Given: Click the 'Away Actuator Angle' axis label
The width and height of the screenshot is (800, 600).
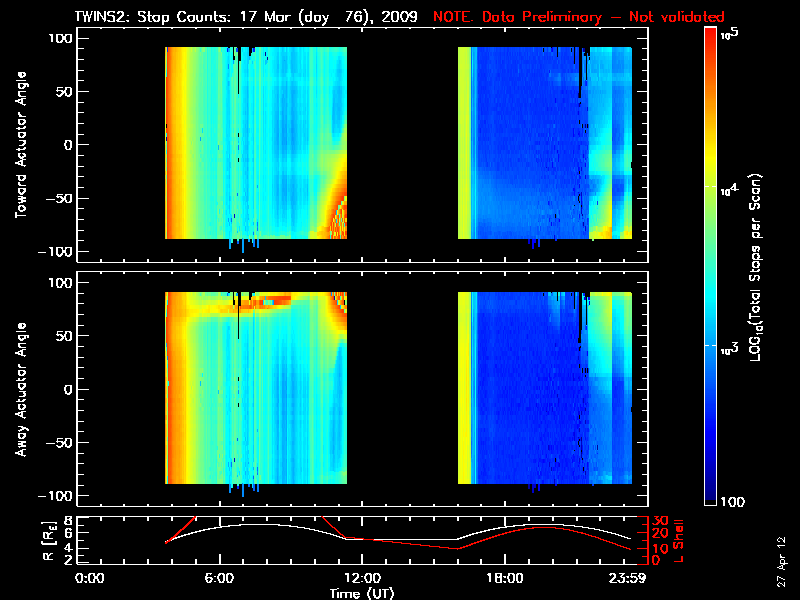Looking at the screenshot, I should tap(21, 389).
